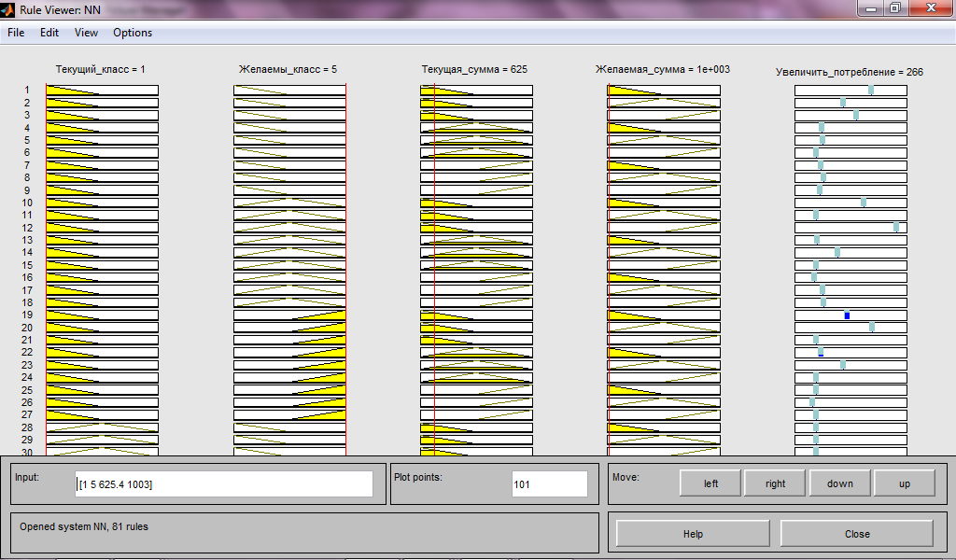This screenshot has height=560, width=956.
Task: Close the window with title bar X
Action: (931, 8)
